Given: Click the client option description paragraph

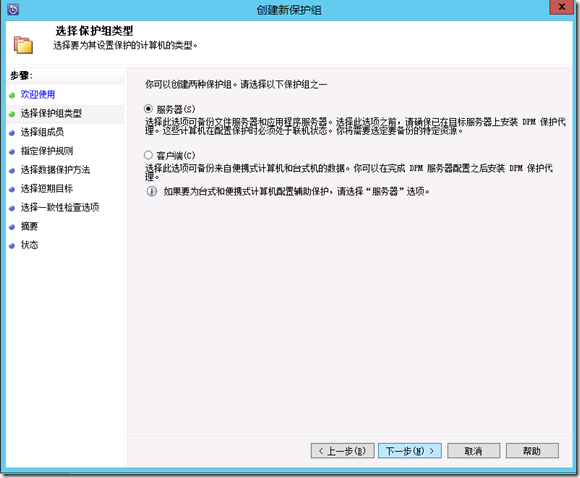Looking at the screenshot, I should coord(349,172).
